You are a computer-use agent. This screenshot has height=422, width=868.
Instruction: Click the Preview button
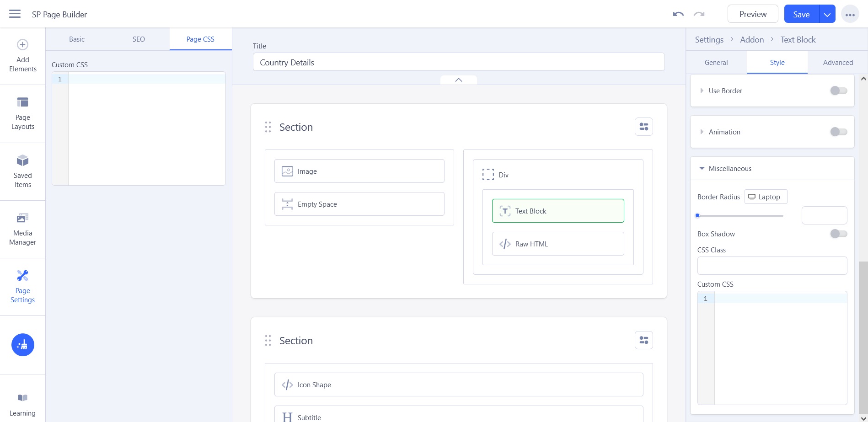[752, 14]
